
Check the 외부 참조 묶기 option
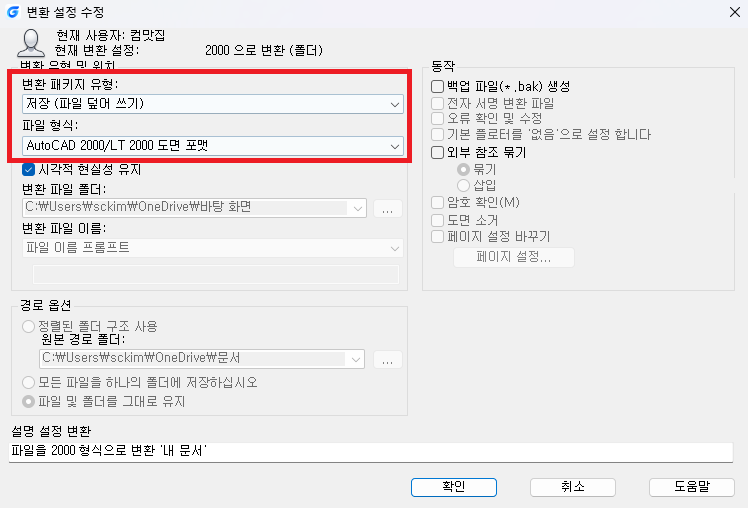[x=437, y=153]
